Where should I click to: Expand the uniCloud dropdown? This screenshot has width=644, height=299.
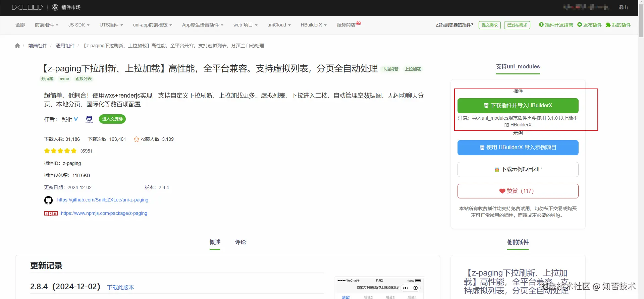tap(279, 25)
